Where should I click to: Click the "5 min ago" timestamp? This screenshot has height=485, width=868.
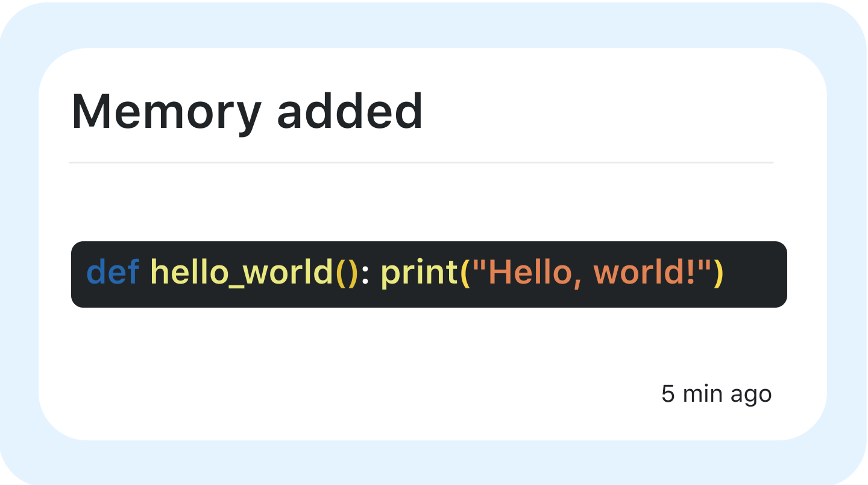coord(716,394)
